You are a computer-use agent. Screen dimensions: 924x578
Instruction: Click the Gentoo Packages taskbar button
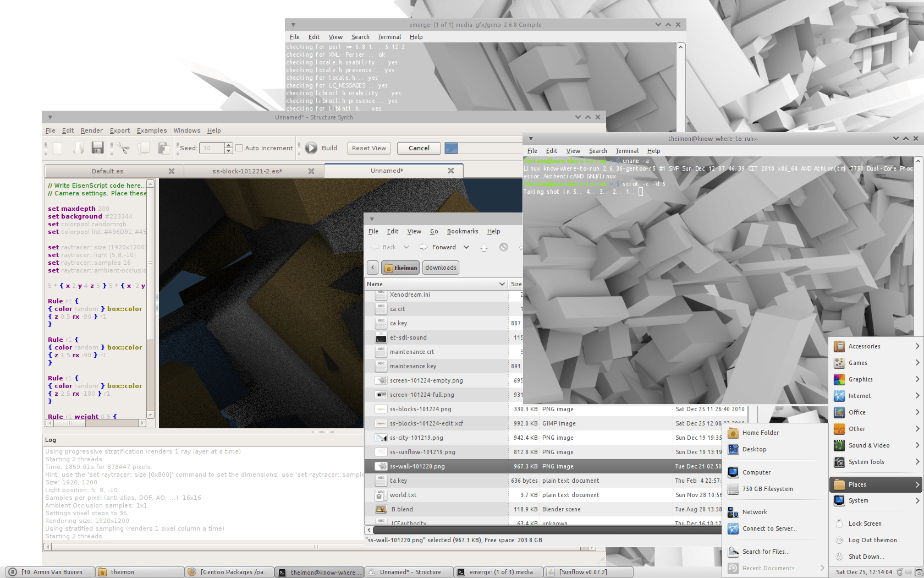[229, 572]
